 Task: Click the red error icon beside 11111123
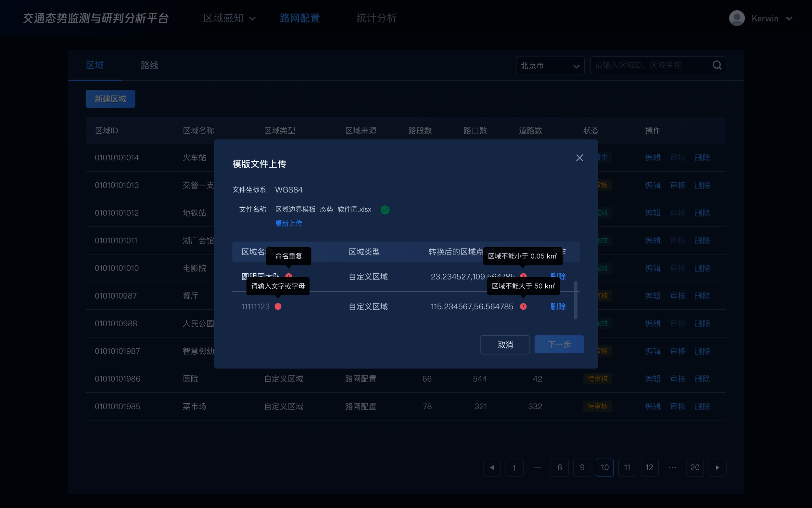click(278, 306)
